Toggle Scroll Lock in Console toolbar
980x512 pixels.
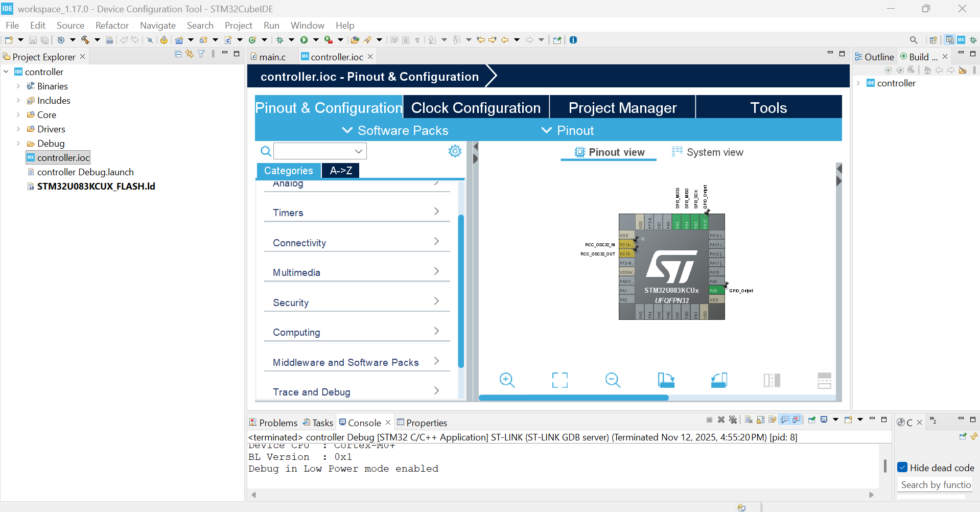[x=760, y=420]
